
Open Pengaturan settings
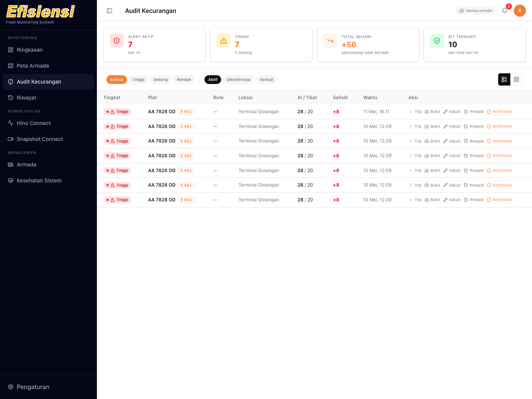click(x=48, y=387)
